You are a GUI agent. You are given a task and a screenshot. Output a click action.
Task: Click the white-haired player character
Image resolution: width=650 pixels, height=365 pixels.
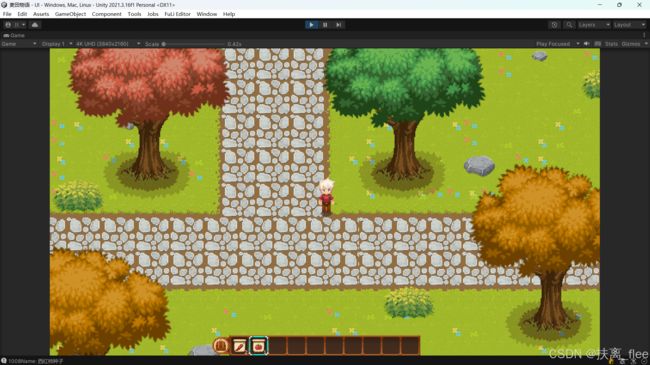pos(326,197)
